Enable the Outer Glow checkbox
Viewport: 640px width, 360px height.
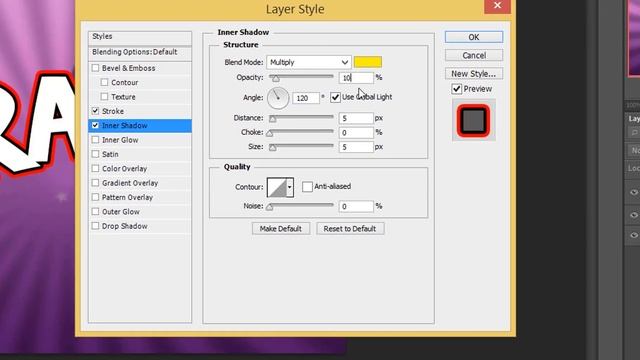click(96, 211)
